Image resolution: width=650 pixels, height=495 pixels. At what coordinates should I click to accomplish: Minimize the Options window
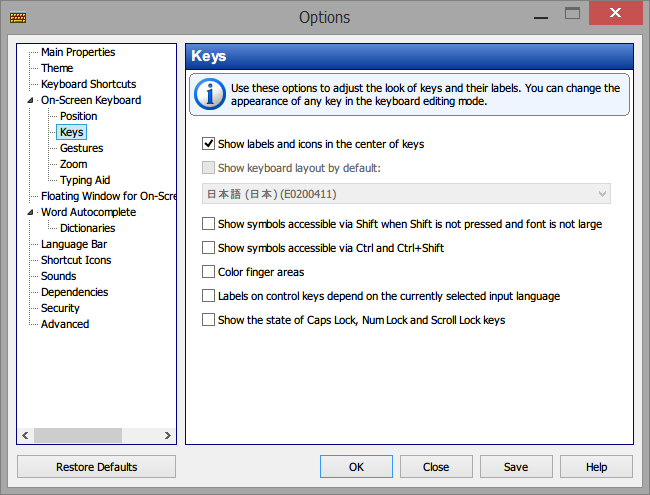point(541,17)
